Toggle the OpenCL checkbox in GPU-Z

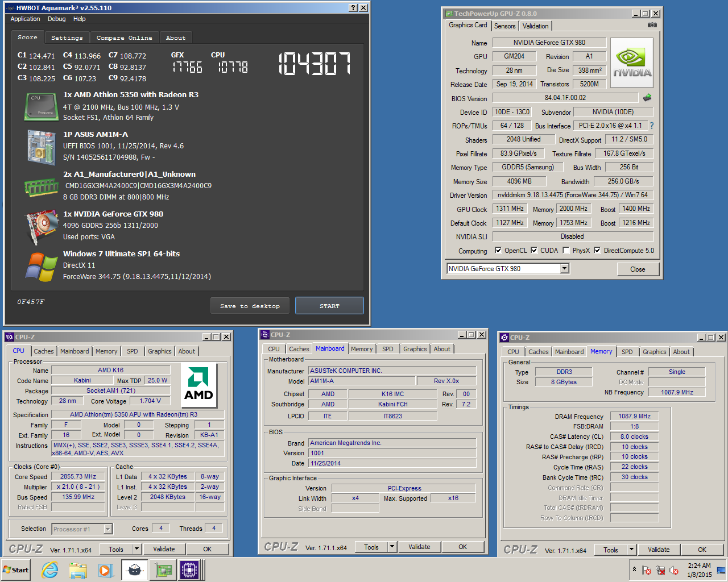[x=498, y=250]
